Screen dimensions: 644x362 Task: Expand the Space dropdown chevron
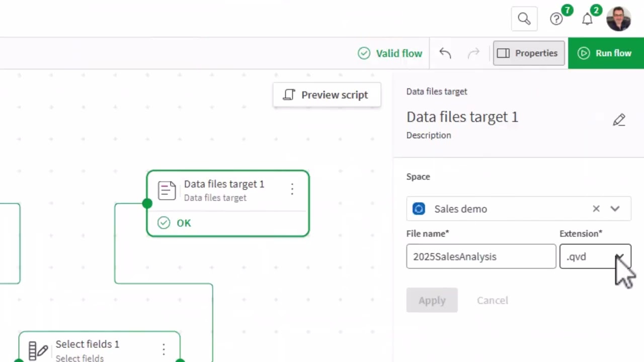pyautogui.click(x=615, y=209)
